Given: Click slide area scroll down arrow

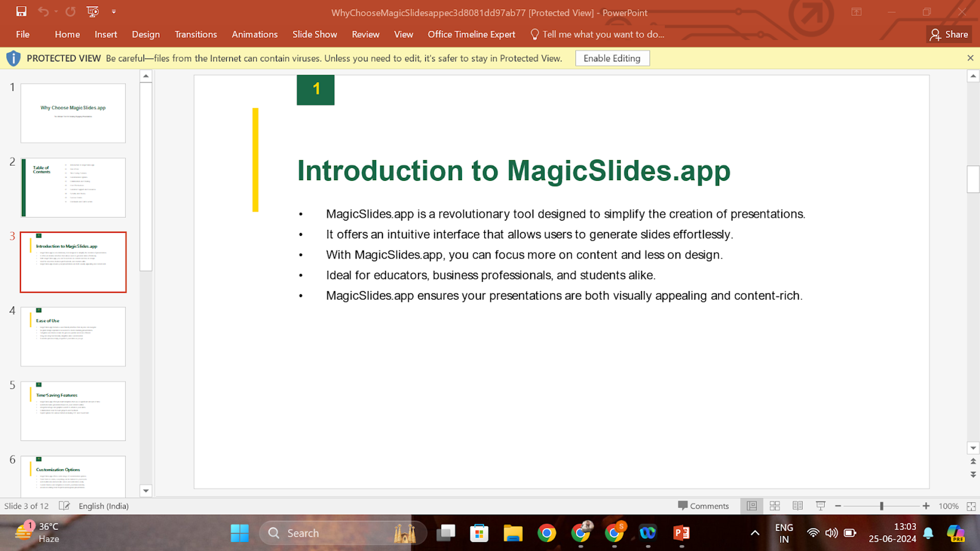Looking at the screenshot, I should point(973,448).
